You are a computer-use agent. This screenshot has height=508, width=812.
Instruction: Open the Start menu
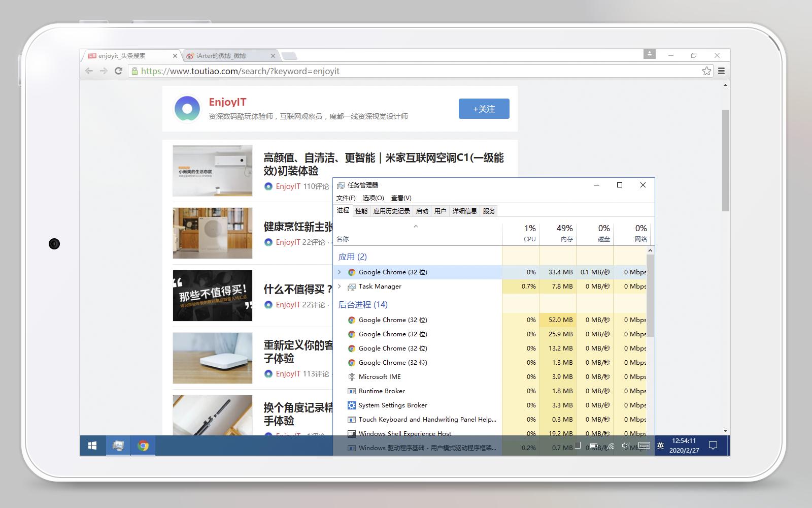[x=91, y=446]
